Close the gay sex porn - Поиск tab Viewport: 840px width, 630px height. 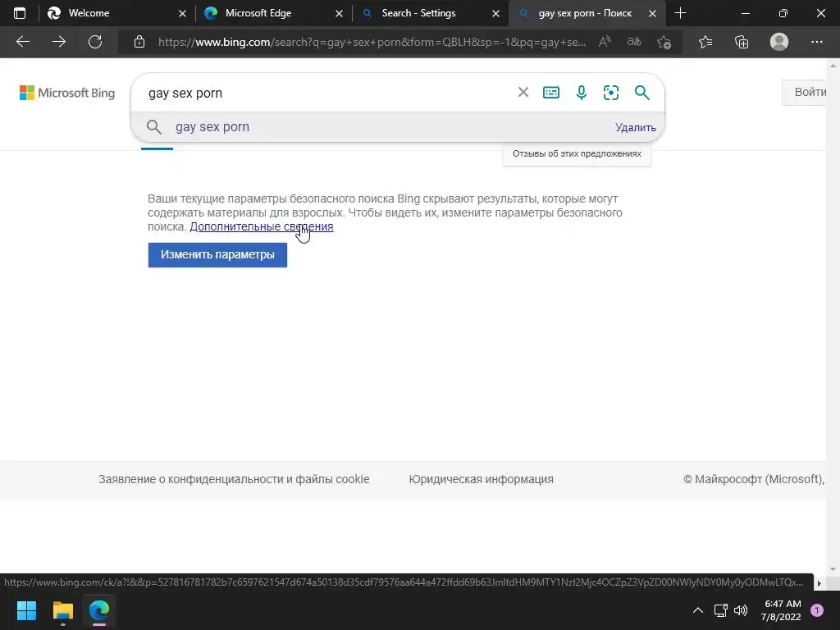(652, 13)
